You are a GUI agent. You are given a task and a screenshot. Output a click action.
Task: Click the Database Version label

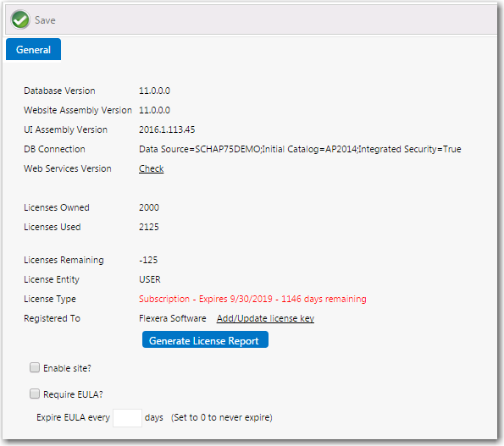tap(59, 91)
